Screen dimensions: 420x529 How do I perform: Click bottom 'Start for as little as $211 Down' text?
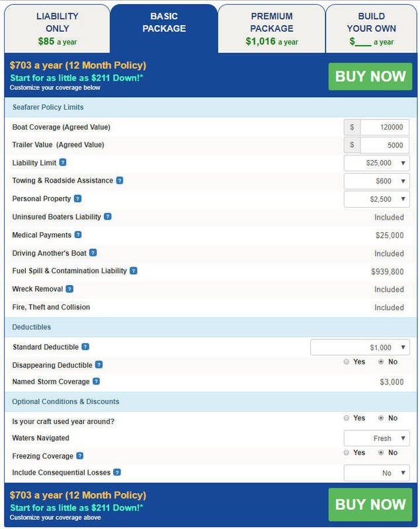(77, 507)
